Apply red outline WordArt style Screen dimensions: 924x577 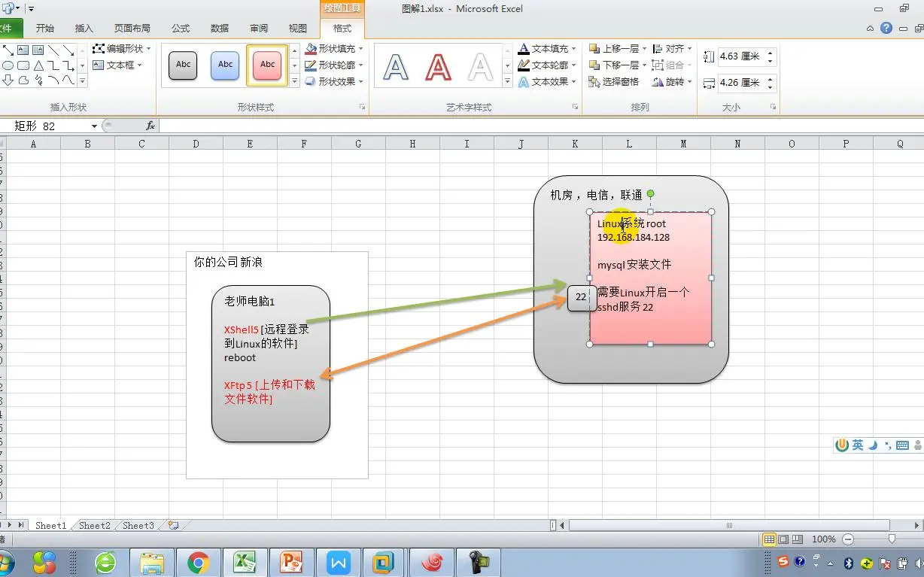(x=438, y=66)
